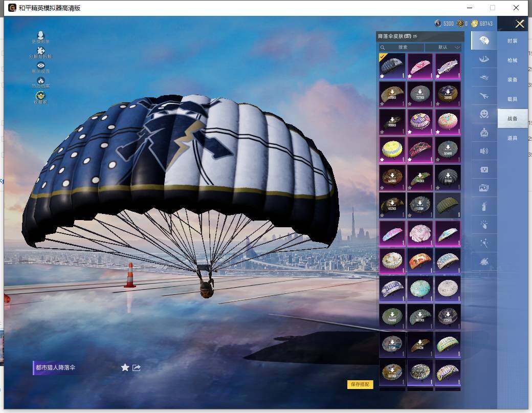Close the wardrobe with the gold X
Image resolution: width=532 pixels, height=413 pixels.
click(x=519, y=24)
